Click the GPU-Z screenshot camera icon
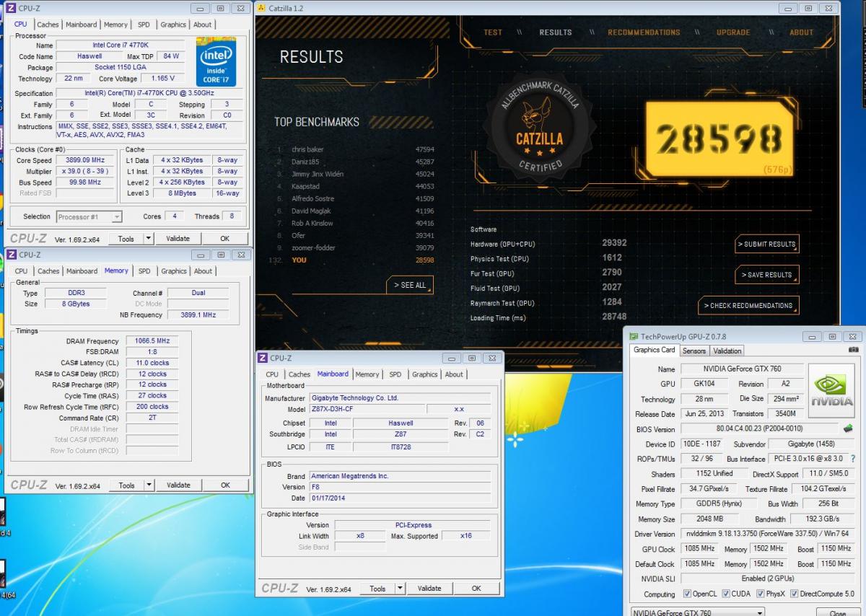Image resolution: width=866 pixels, height=616 pixels. 854,350
